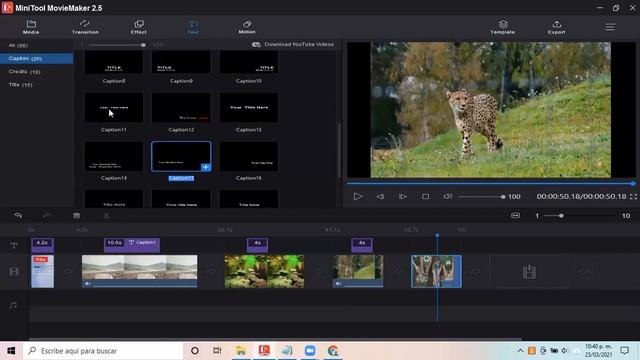
Task: Click the split scissors icon
Action: [106, 216]
